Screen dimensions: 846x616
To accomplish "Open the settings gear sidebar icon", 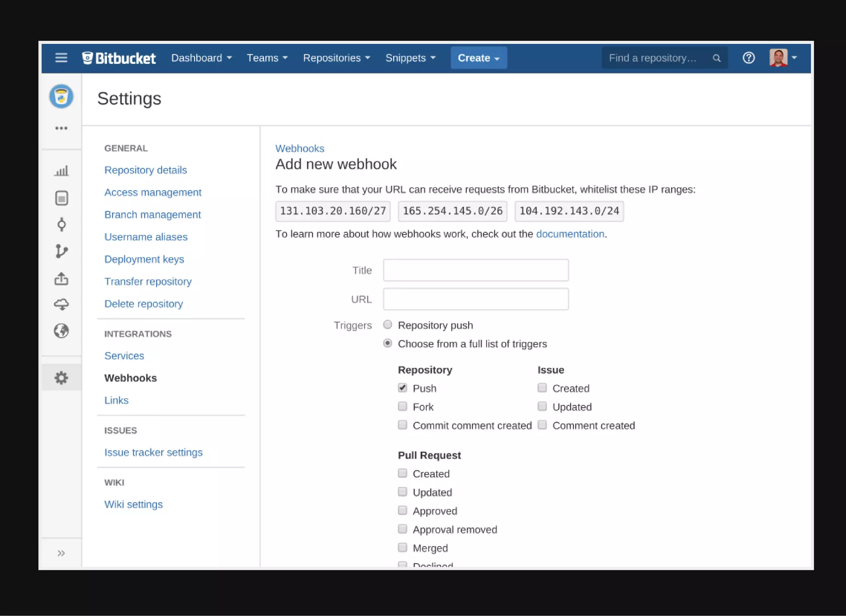I will pos(61,378).
